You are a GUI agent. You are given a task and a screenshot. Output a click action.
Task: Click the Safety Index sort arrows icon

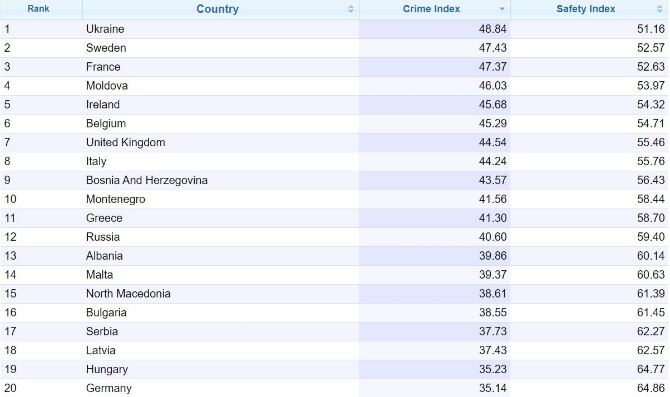click(660, 9)
